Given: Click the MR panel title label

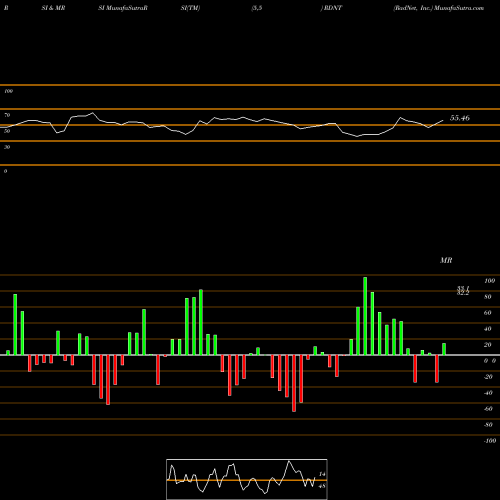Looking at the screenshot, I should tap(446, 260).
